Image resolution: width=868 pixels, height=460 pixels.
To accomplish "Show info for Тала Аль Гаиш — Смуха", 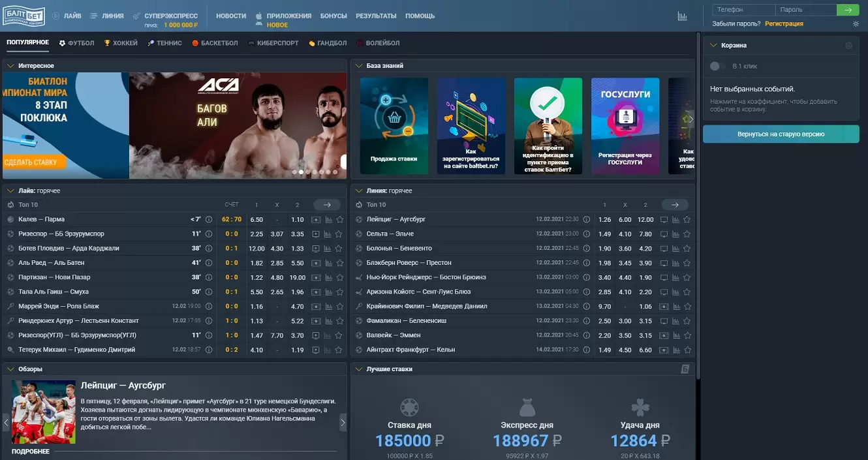I will 209,292.
